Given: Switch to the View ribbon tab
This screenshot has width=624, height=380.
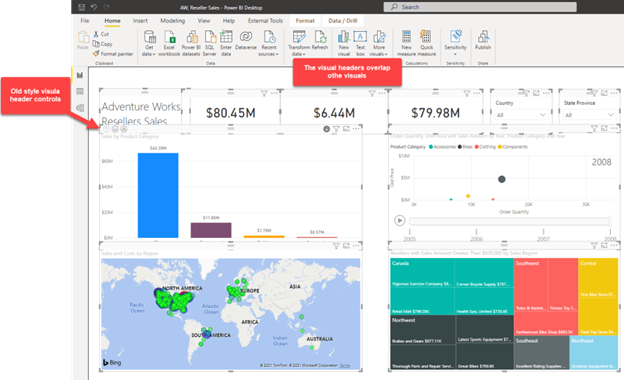Looking at the screenshot, I should coord(204,21).
